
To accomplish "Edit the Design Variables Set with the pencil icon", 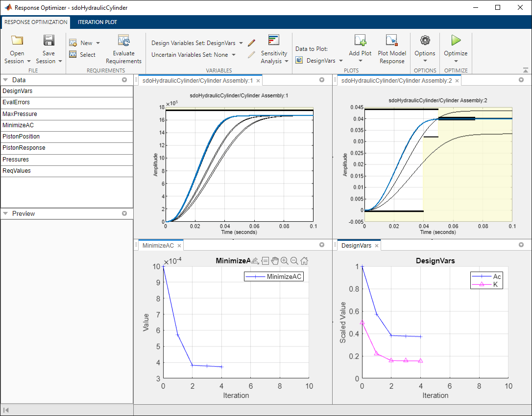I will click(x=251, y=43).
